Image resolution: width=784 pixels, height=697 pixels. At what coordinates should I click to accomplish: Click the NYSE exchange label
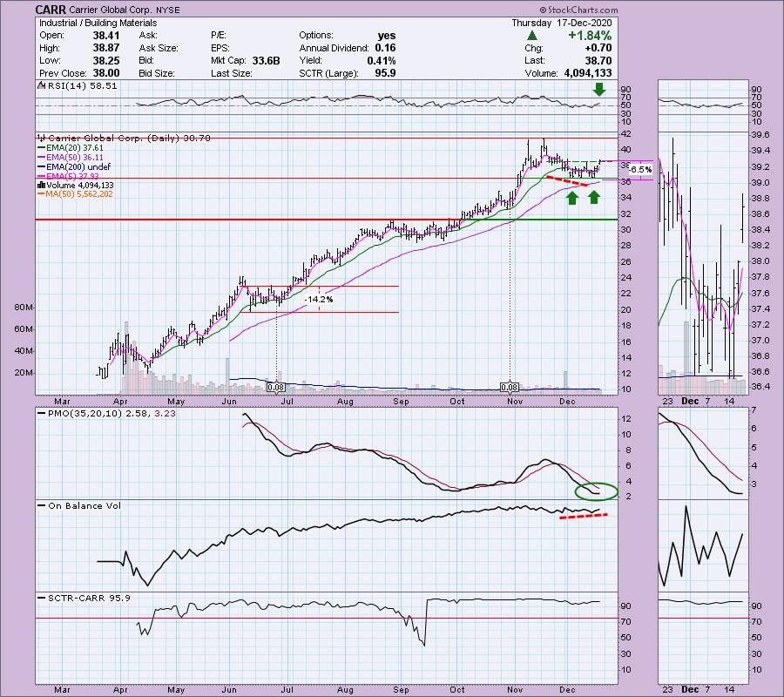pos(166,10)
